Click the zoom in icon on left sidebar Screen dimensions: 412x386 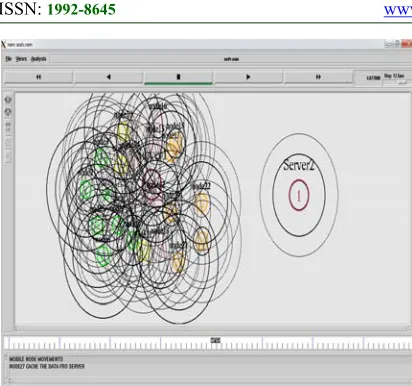pos(8,100)
